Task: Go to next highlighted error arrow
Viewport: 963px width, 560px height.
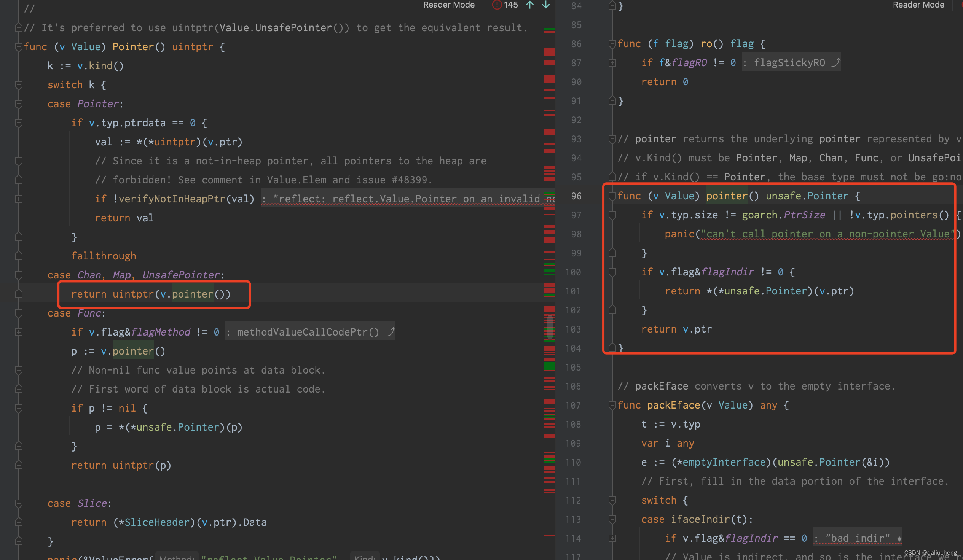Action: pyautogui.click(x=546, y=5)
